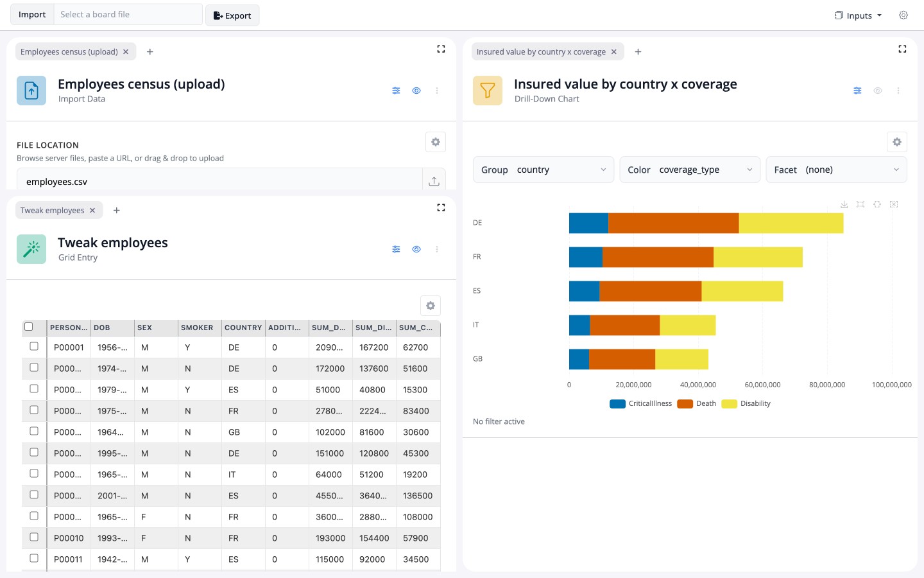Open Insured value chart more options menu
924x578 pixels.
pyautogui.click(x=898, y=91)
